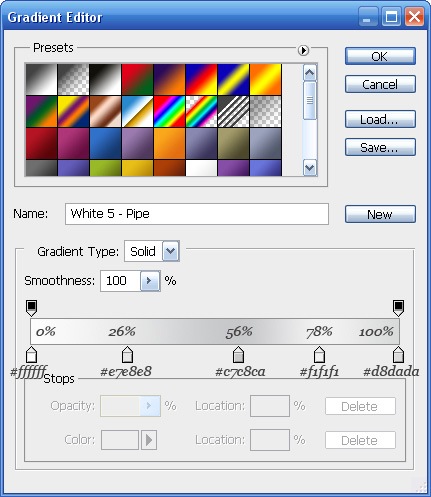The image size is (431, 497).
Task: Select the left opacity stop above gradient
Action: pos(31,308)
